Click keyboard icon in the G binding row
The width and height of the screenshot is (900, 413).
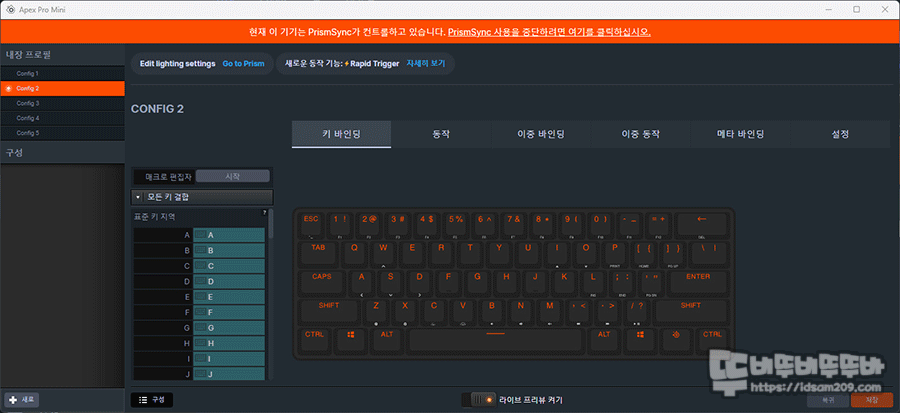tap(200, 328)
